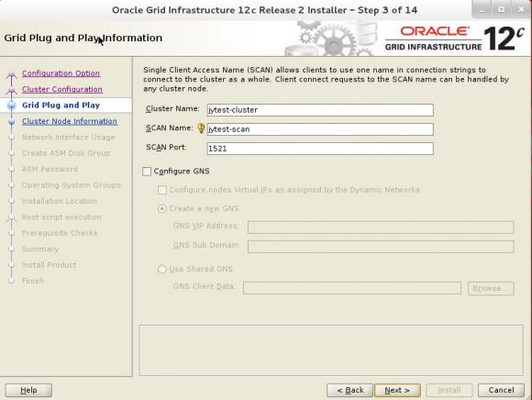Click the Back button
The width and height of the screenshot is (532, 400).
pos(349,390)
